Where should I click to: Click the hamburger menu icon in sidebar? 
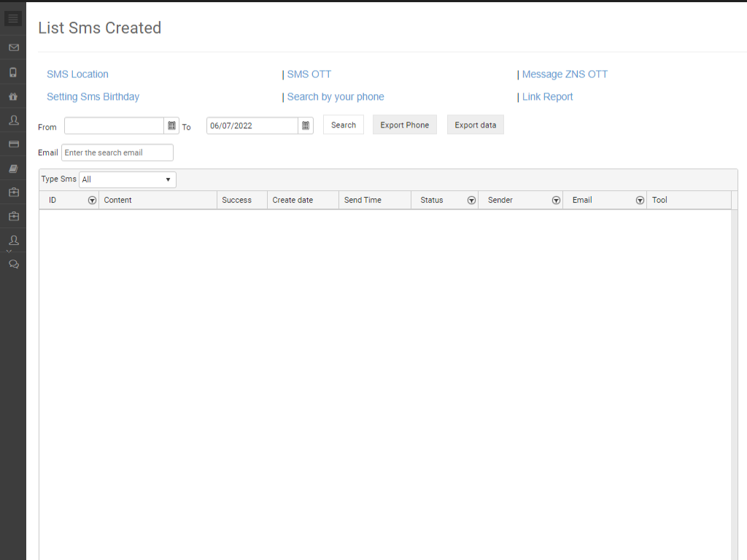pyautogui.click(x=13, y=19)
